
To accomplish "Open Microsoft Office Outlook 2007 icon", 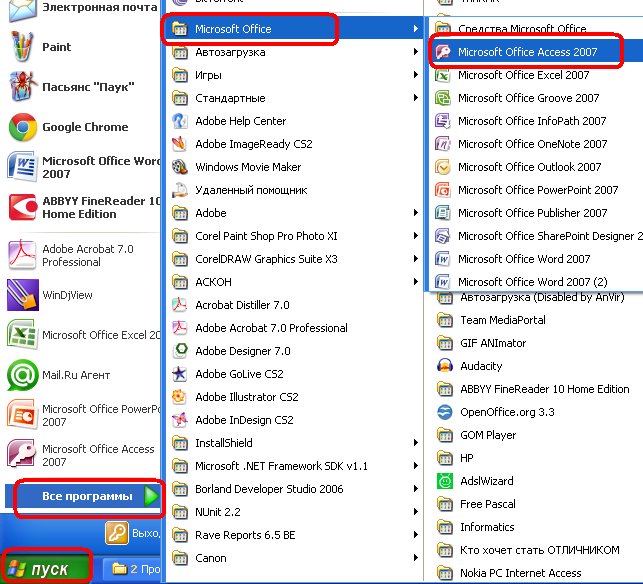I will (x=443, y=167).
